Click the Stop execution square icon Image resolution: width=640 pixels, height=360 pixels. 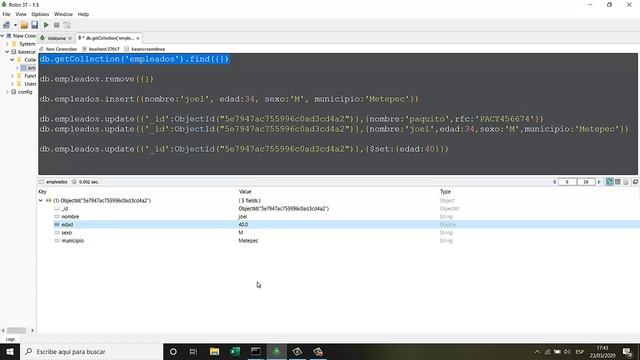(x=57, y=25)
